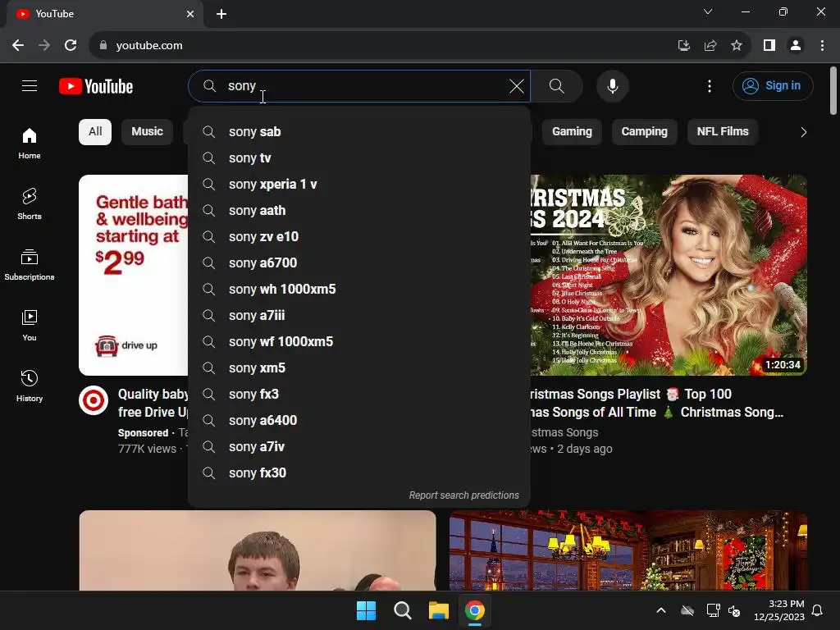View site information lock icon

point(103,46)
